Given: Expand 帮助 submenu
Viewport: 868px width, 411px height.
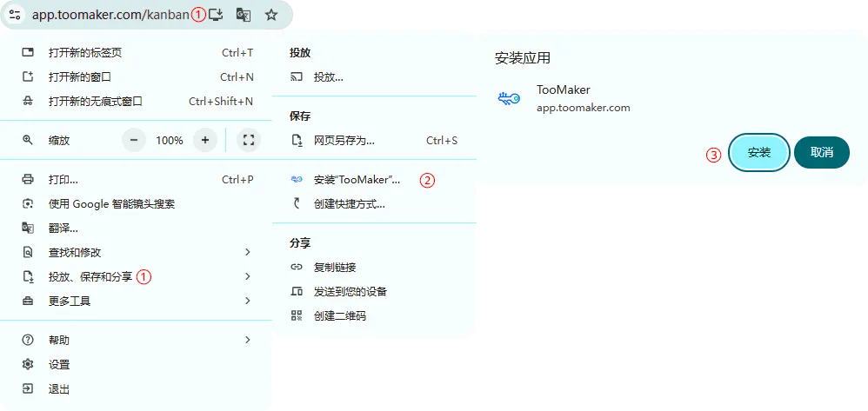Looking at the screenshot, I should coord(137,340).
